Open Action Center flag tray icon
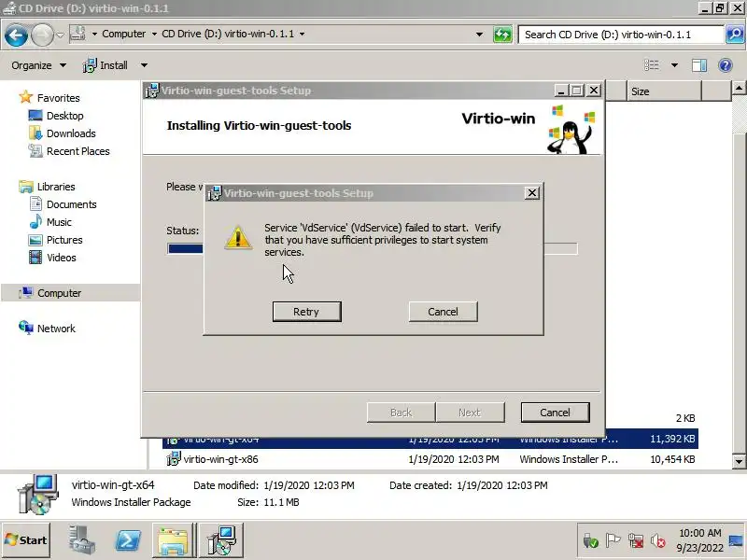Viewport: 747px width, 560px height. pyautogui.click(x=613, y=540)
